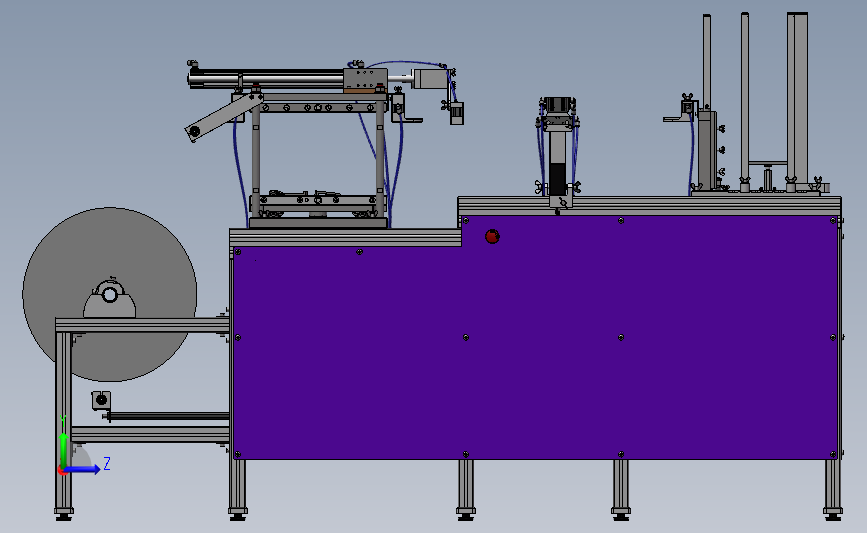Click the green Y axis arrow of triad
The height and width of the screenshot is (533, 867).
[x=64, y=451]
